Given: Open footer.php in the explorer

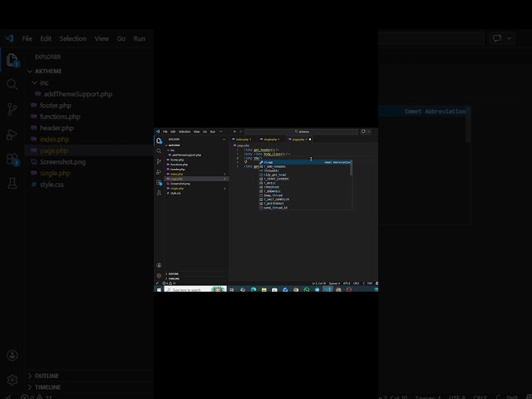Looking at the screenshot, I should pyautogui.click(x=177, y=160).
